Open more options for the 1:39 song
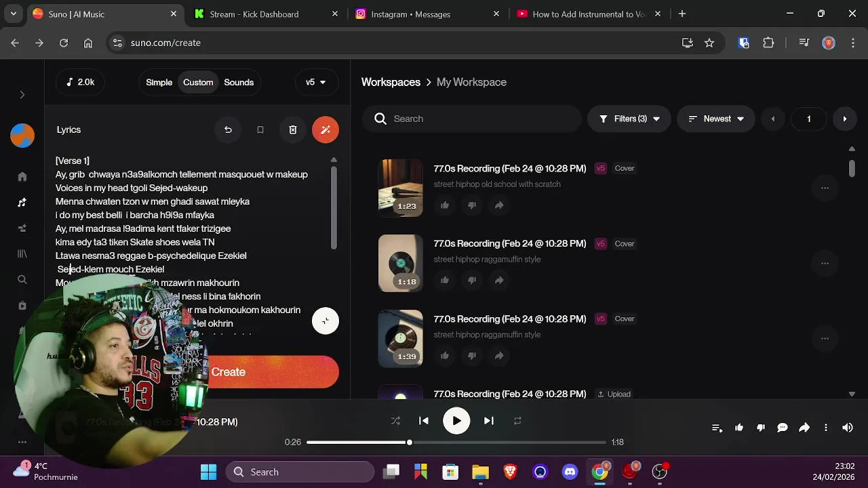Screen dimensions: 868x488 coord(825,338)
